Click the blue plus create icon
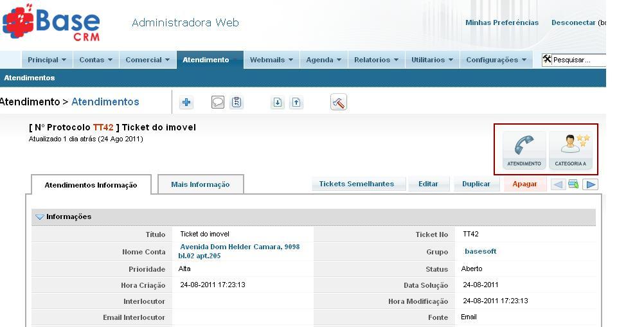The image size is (644, 327). point(186,102)
